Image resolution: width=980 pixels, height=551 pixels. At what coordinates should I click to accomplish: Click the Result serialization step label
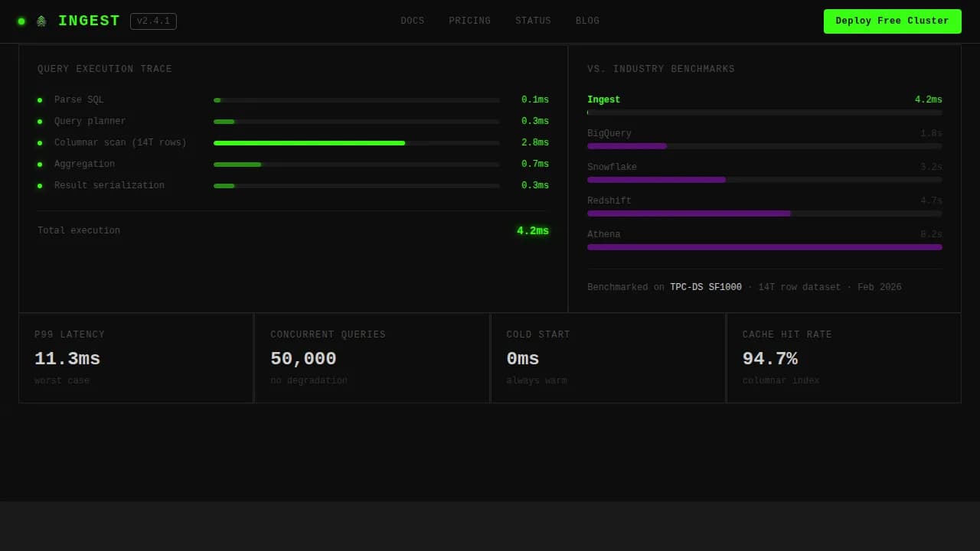tap(109, 186)
